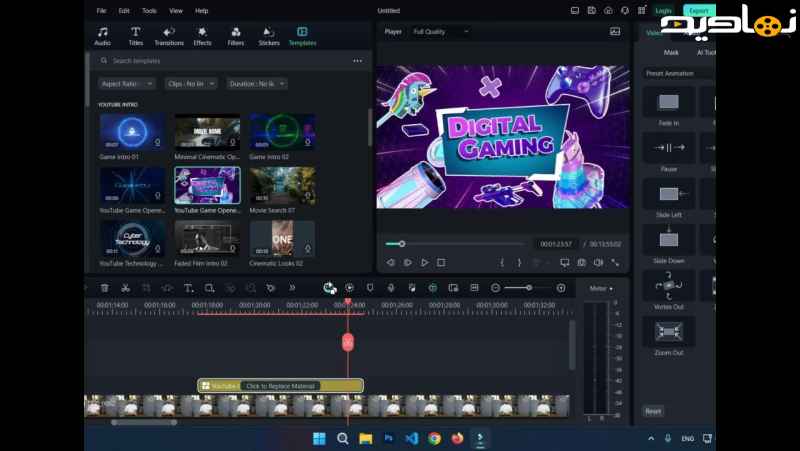Click the timeline horizontal scrollbar
This screenshot has height=451, width=800.
coord(144,422)
